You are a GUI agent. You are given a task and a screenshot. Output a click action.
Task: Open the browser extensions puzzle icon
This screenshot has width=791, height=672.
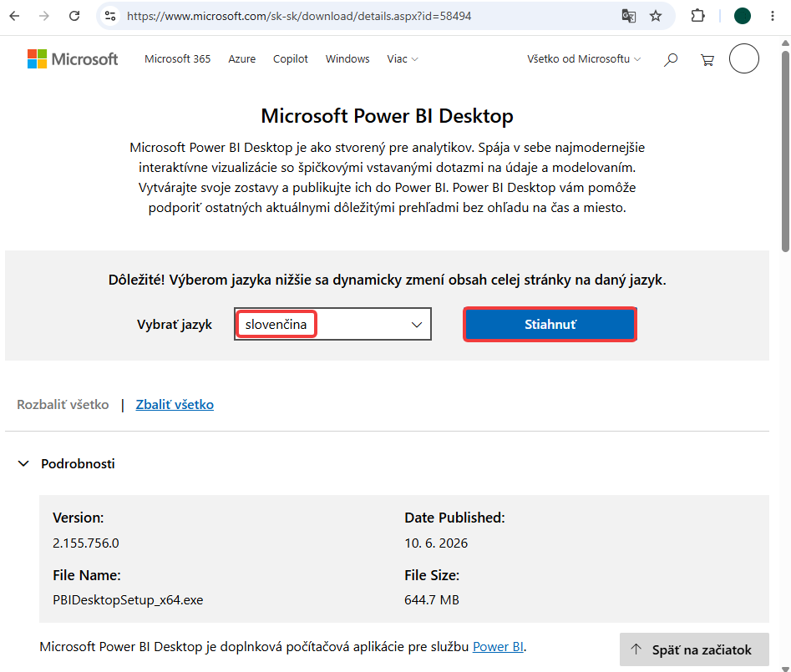click(697, 16)
